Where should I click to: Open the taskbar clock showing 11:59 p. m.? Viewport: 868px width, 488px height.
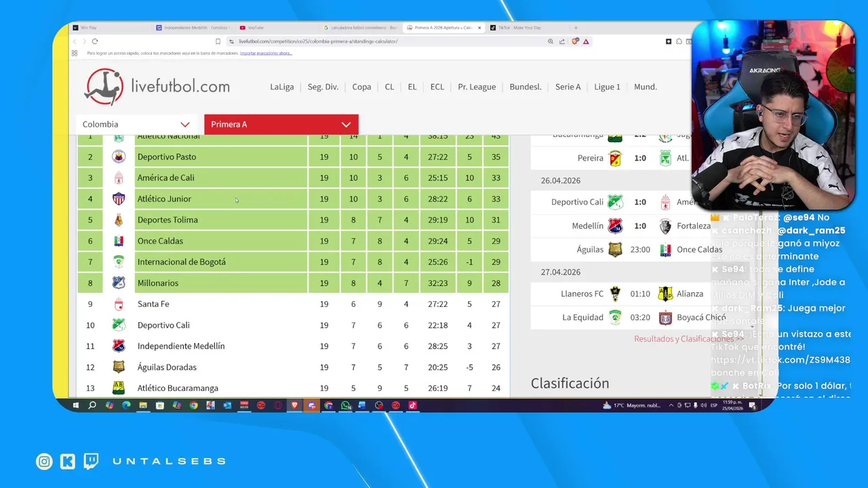click(731, 405)
